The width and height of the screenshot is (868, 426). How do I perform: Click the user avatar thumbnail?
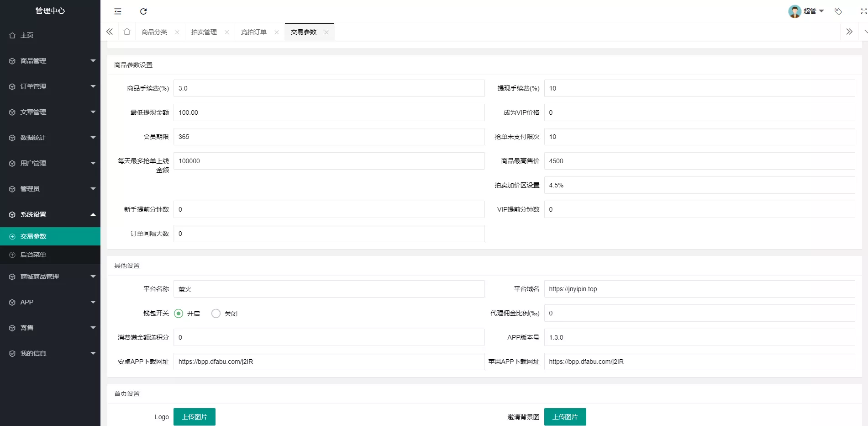(x=794, y=11)
